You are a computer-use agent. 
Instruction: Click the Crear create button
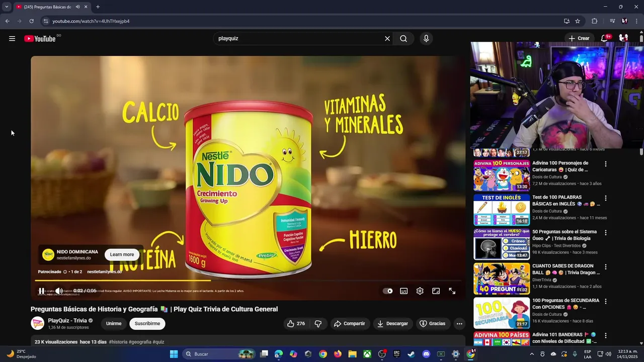tap(579, 38)
